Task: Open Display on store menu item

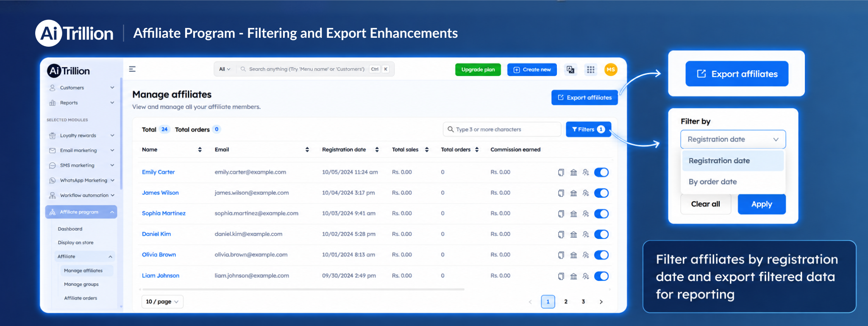Action: tap(75, 243)
